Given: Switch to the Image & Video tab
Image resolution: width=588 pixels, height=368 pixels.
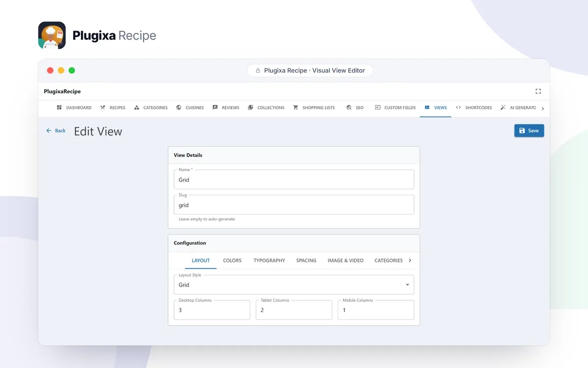Looking at the screenshot, I should (345, 261).
